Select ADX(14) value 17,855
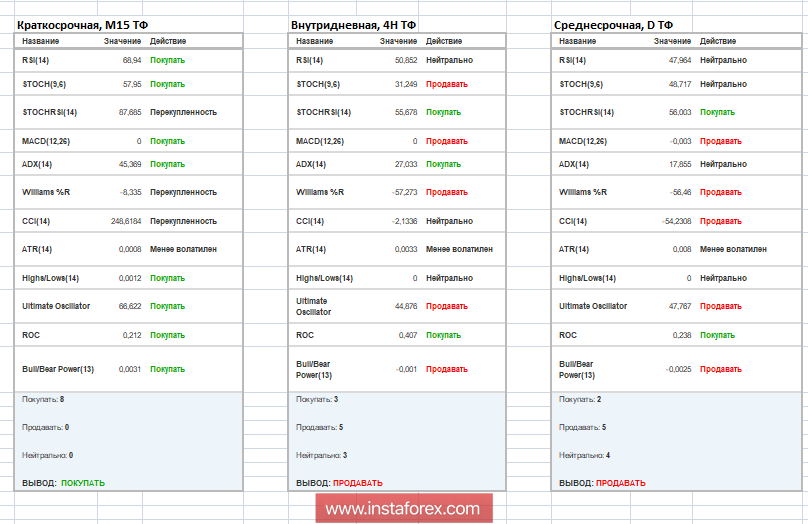Screen dimensions: 808x524 680,164
